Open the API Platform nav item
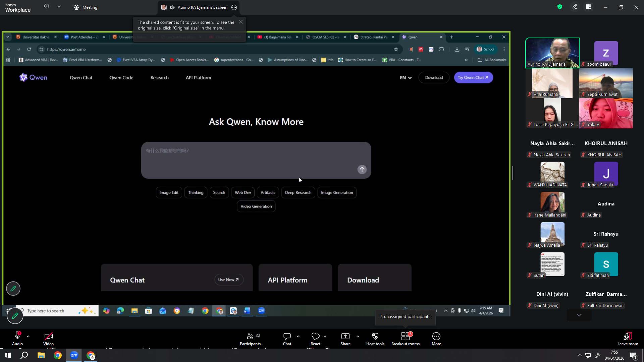 pyautogui.click(x=199, y=77)
